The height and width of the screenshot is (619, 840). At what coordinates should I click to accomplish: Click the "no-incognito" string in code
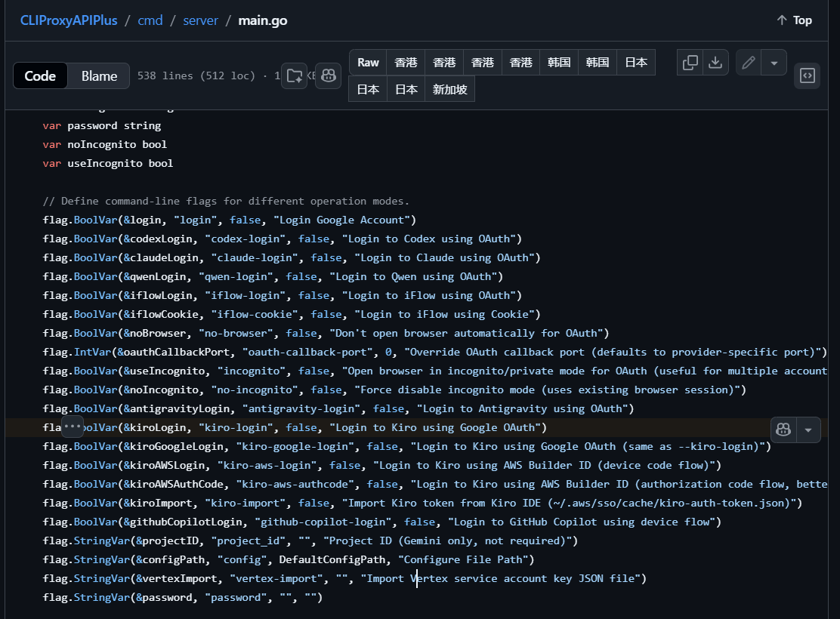pyautogui.click(x=255, y=390)
